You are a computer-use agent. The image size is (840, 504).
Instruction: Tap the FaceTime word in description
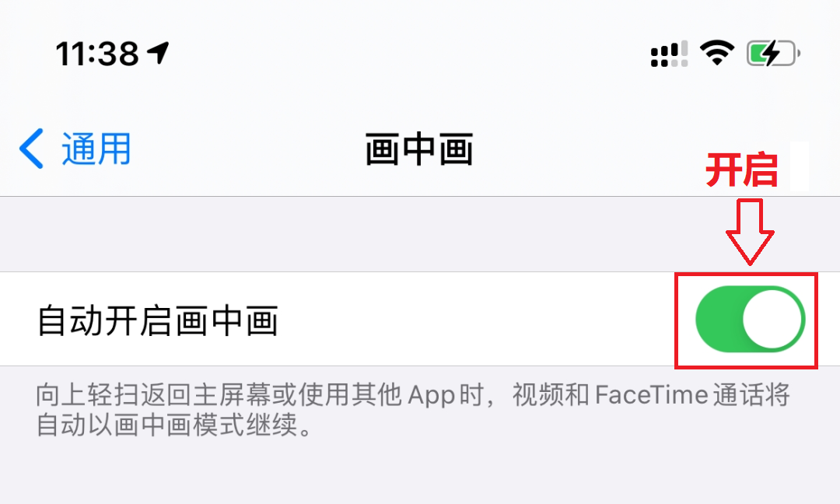pyautogui.click(x=645, y=395)
